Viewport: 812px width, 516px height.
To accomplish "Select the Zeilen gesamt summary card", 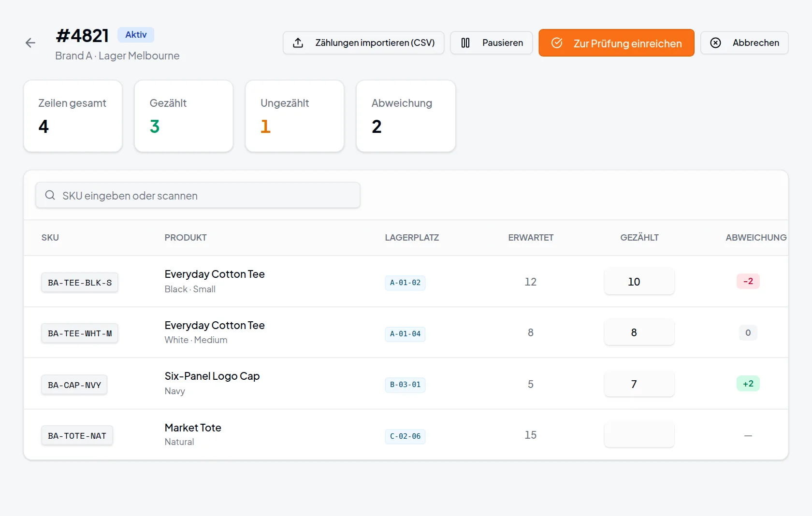I will [x=73, y=116].
